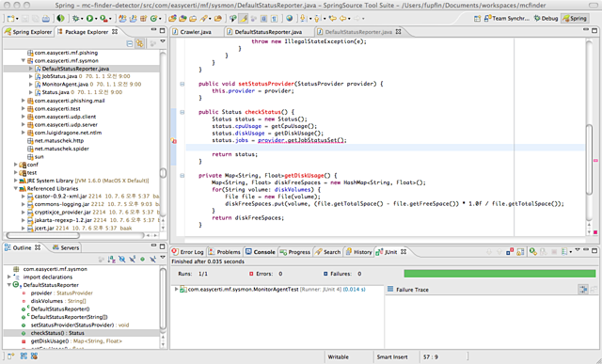The image size is (602, 364).
Task: Click the green JUnit progress bar
Action: point(499,274)
